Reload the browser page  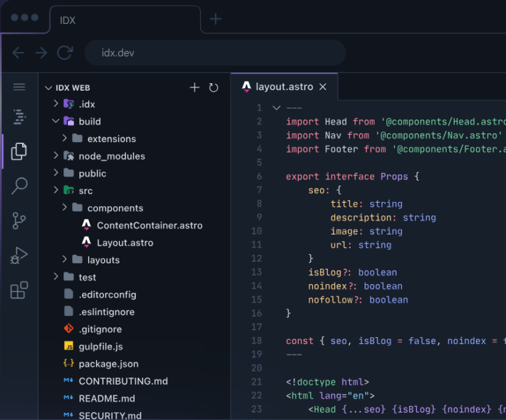click(x=65, y=53)
